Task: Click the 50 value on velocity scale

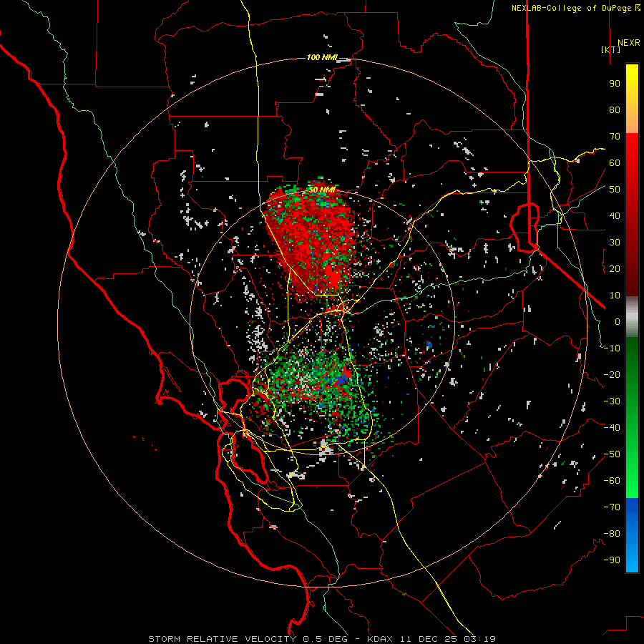Action: (615, 190)
